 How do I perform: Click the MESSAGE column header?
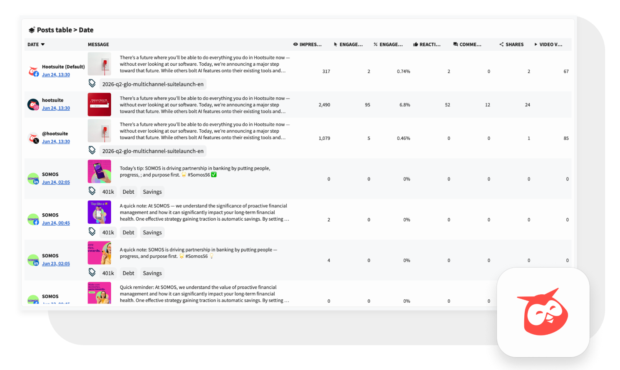[x=98, y=44]
